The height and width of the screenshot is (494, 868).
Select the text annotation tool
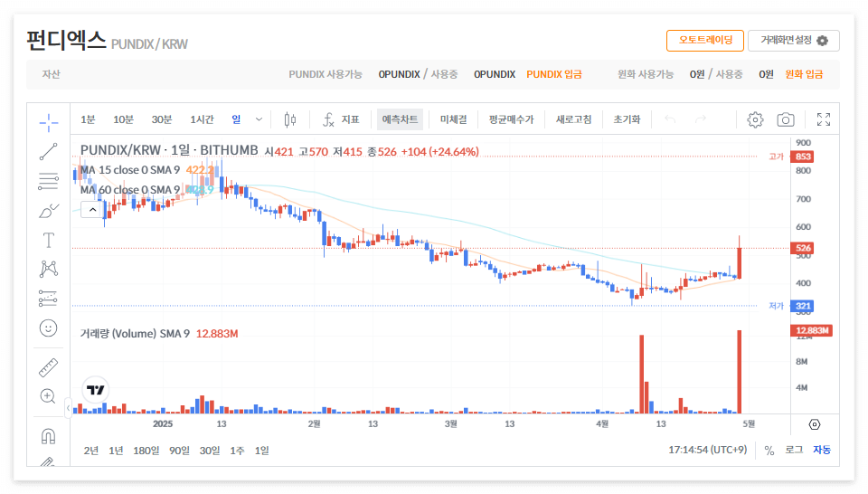coord(49,241)
